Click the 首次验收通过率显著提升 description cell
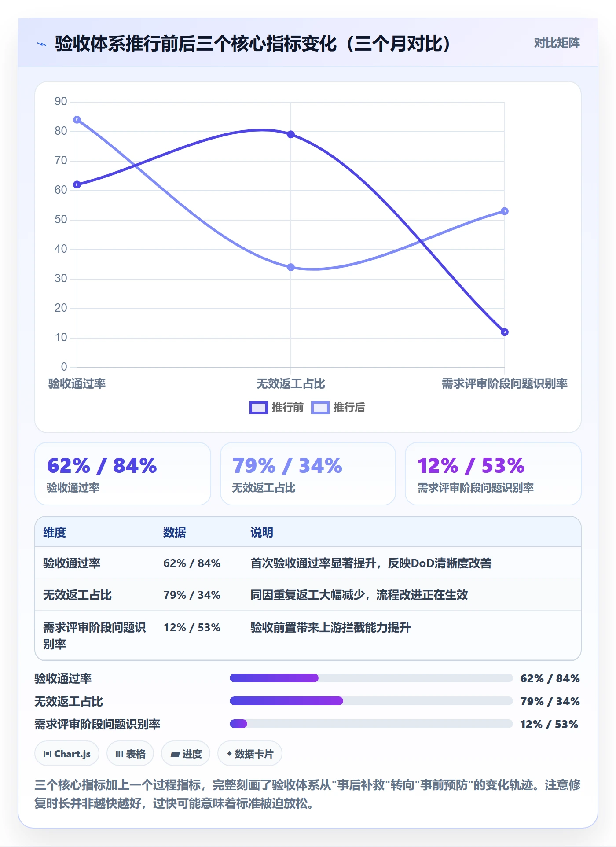The image size is (616, 847). pyautogui.click(x=371, y=563)
